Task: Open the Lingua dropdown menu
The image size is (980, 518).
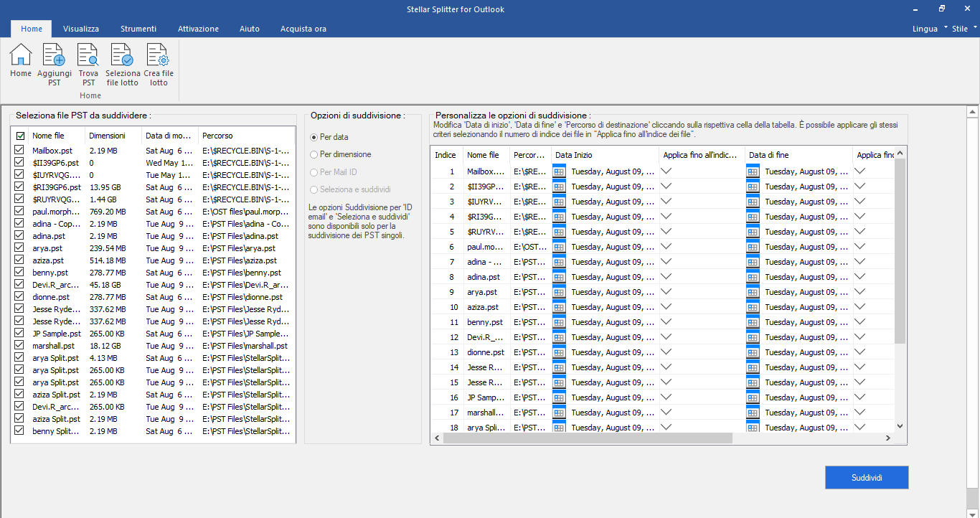Action: pos(930,29)
